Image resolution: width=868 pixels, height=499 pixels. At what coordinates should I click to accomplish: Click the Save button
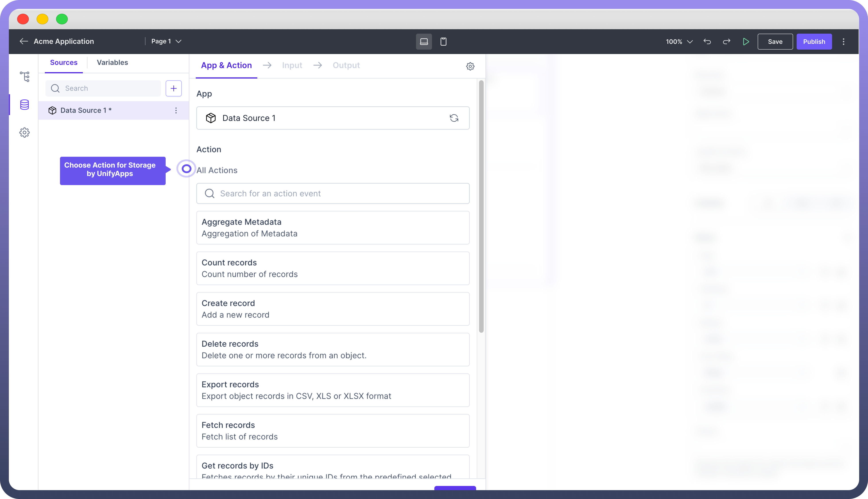tap(775, 42)
